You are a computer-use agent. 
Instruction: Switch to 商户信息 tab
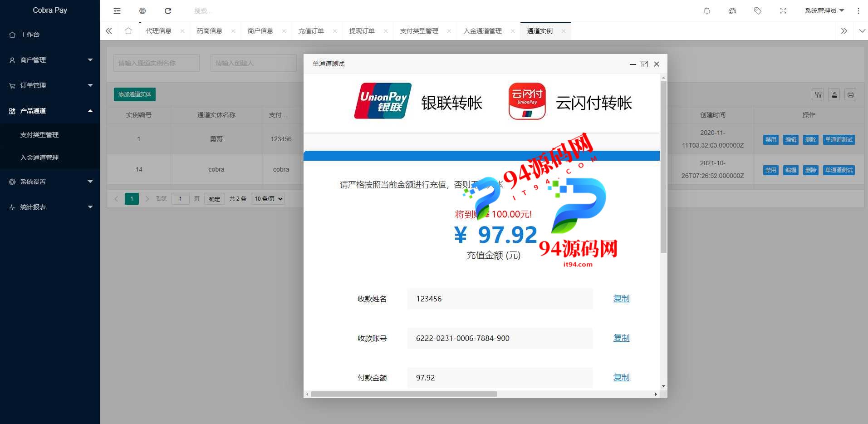tap(260, 31)
